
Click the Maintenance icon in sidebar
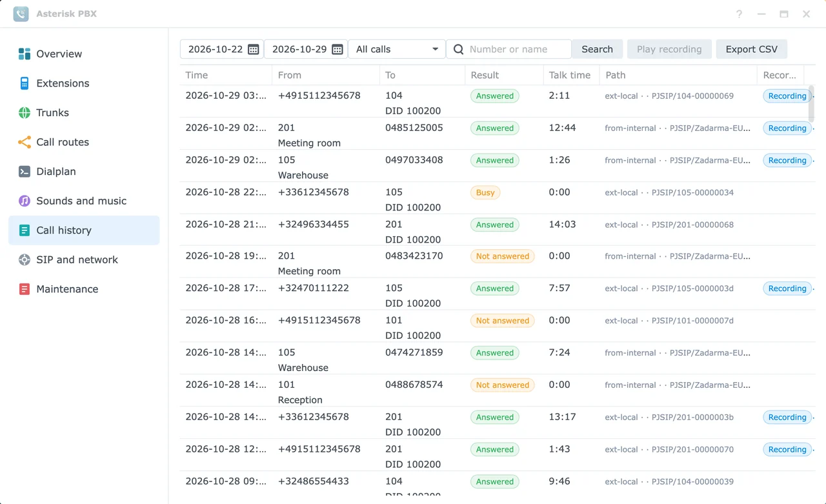tap(25, 289)
